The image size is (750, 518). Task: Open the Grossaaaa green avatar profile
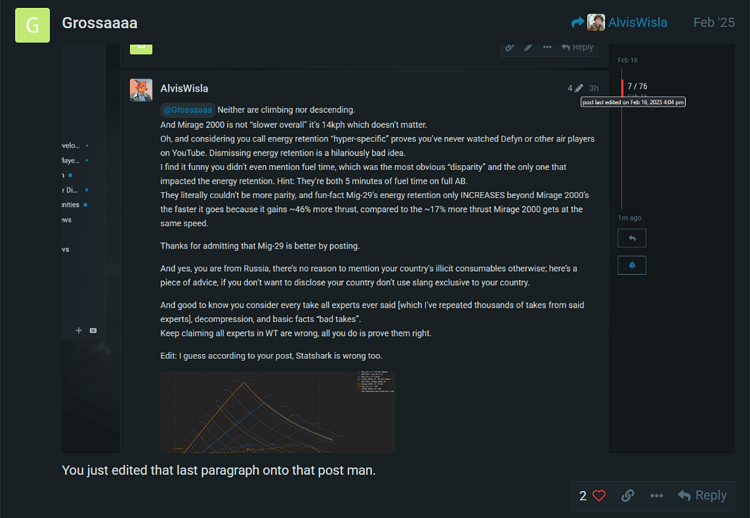pos(32,25)
